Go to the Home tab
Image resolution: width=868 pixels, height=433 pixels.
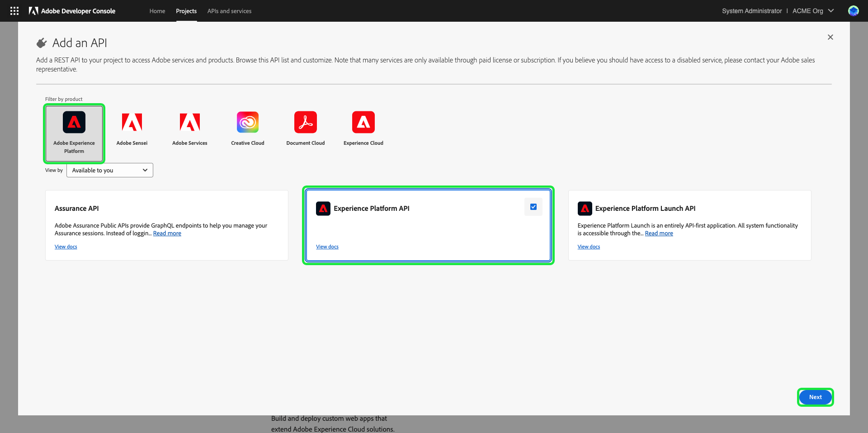click(x=157, y=11)
